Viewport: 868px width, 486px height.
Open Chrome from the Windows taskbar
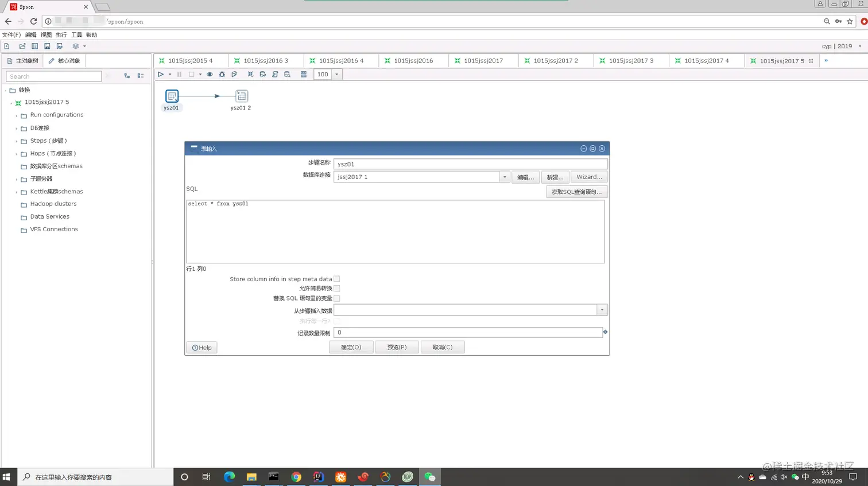[296, 477]
